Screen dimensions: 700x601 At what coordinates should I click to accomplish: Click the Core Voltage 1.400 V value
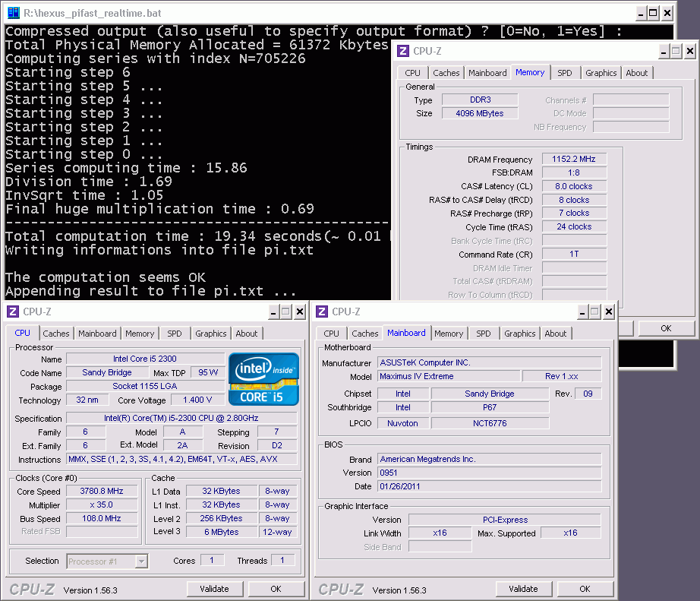coord(197,400)
